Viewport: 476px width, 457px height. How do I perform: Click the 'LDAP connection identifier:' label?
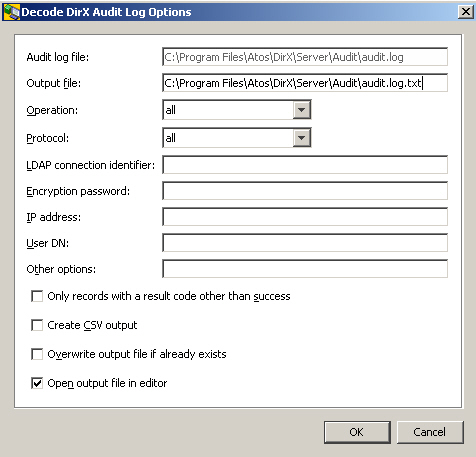(91, 165)
